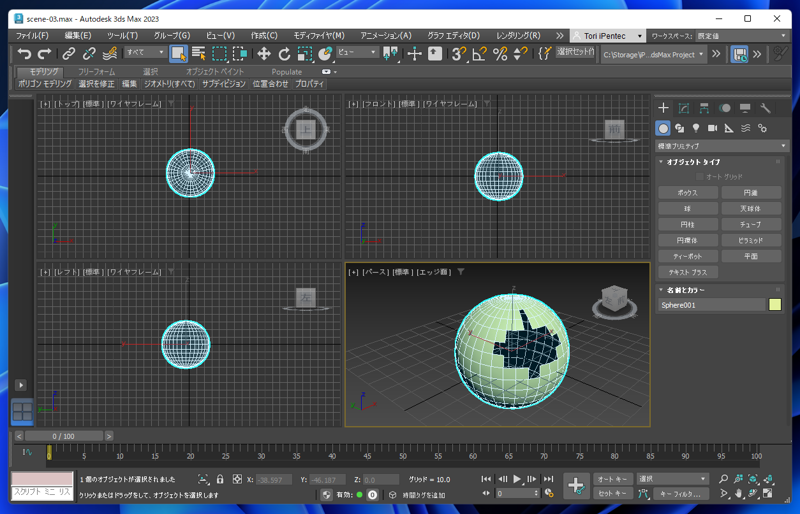Image resolution: width=800 pixels, height=514 pixels.
Task: Switch to the オブジェクト ペイント ribbon tab
Action: click(x=215, y=71)
